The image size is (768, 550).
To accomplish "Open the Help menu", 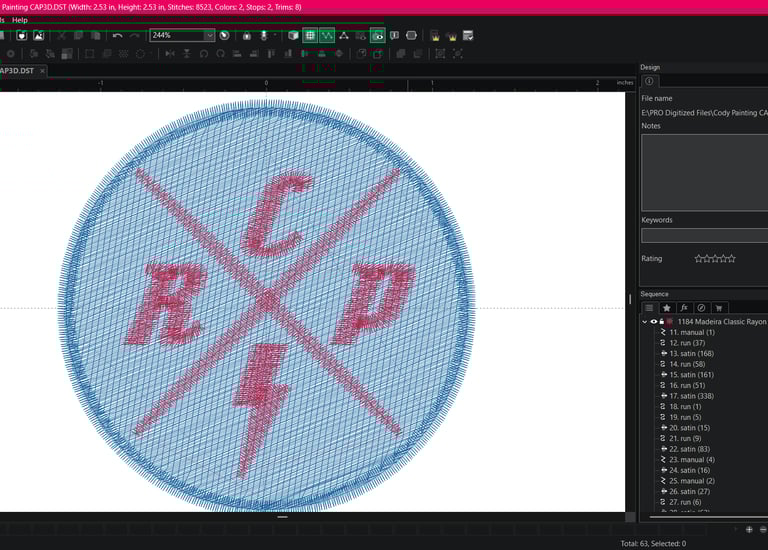I will click(20, 20).
